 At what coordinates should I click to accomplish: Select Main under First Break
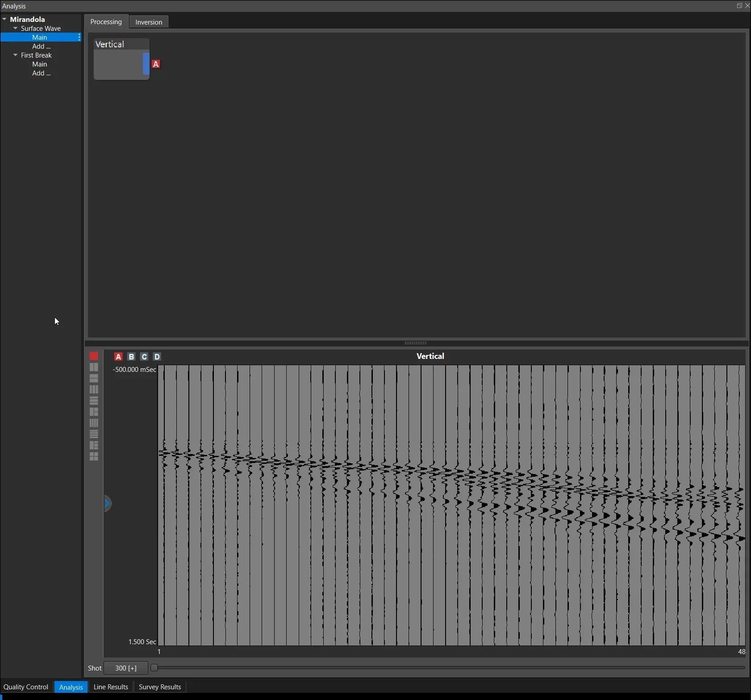[x=39, y=64]
